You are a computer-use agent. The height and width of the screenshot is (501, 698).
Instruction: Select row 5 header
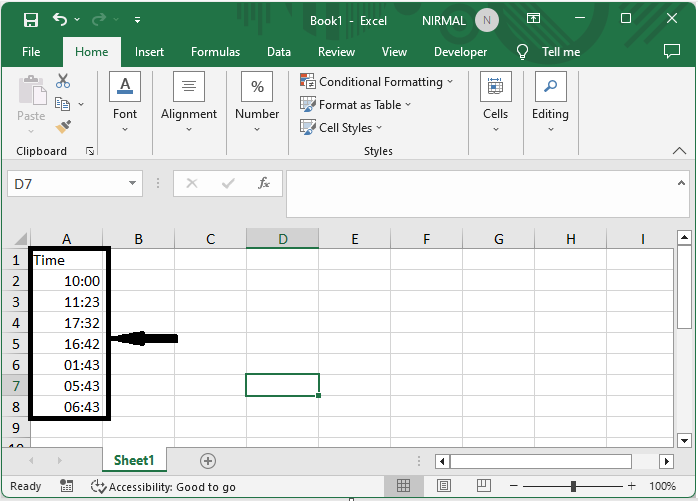tap(16, 344)
